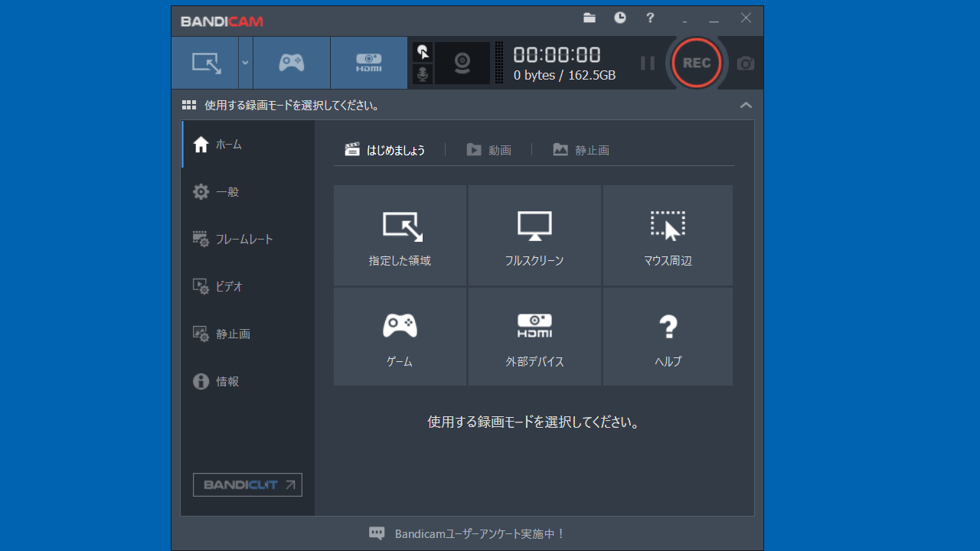Open the BANDICUT link button
This screenshot has width=980, height=551.
[247, 484]
